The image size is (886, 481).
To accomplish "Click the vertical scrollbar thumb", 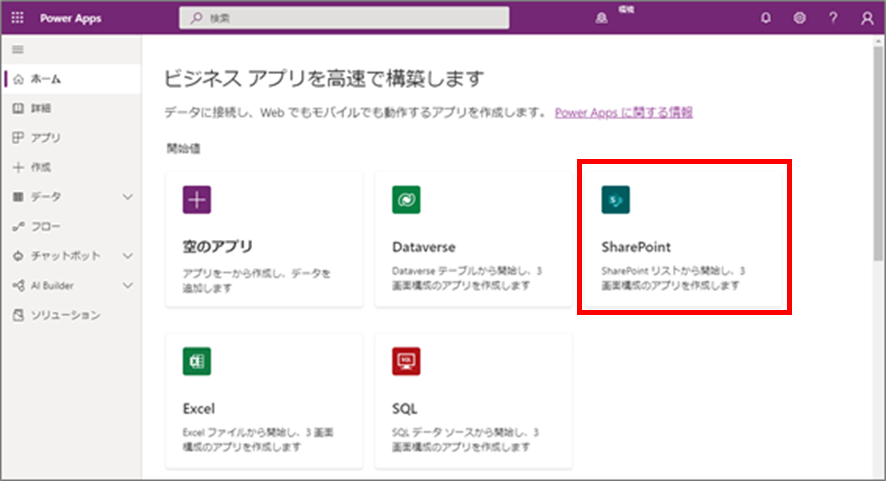I will [x=878, y=153].
